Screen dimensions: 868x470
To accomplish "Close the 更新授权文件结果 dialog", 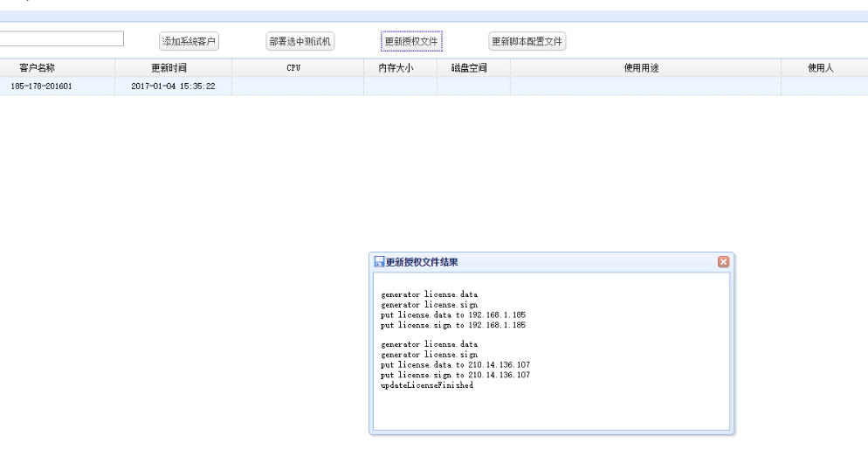I will pyautogui.click(x=724, y=262).
